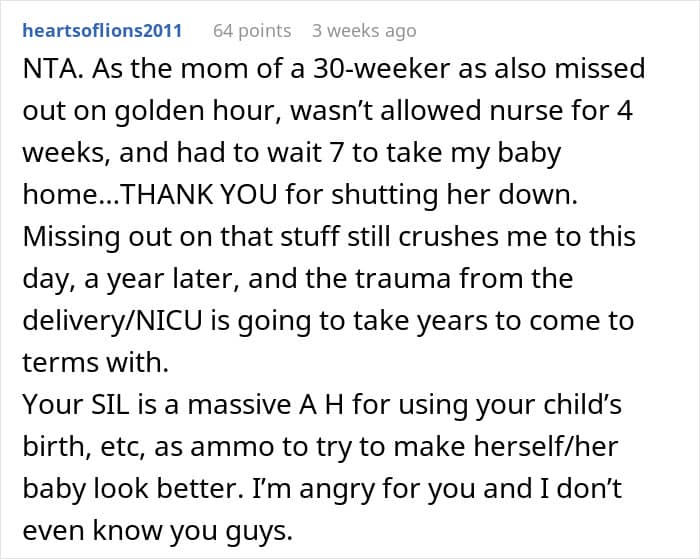Open the 3 weeks ago timestamp permalink
This screenshot has width=700, height=559.
coord(364,31)
